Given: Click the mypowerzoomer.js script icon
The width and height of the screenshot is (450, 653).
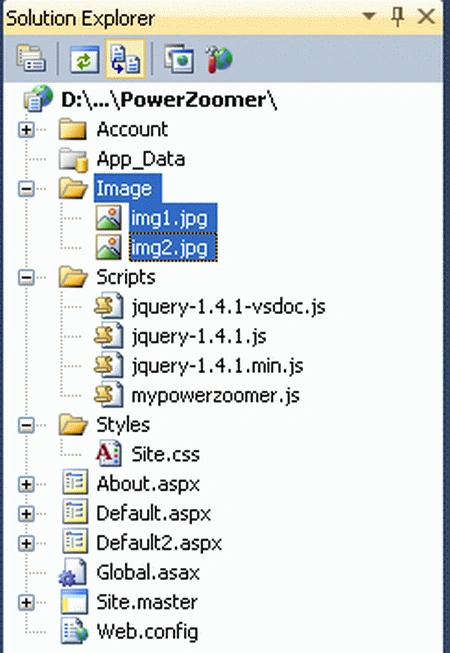Looking at the screenshot, I should pos(109,395).
